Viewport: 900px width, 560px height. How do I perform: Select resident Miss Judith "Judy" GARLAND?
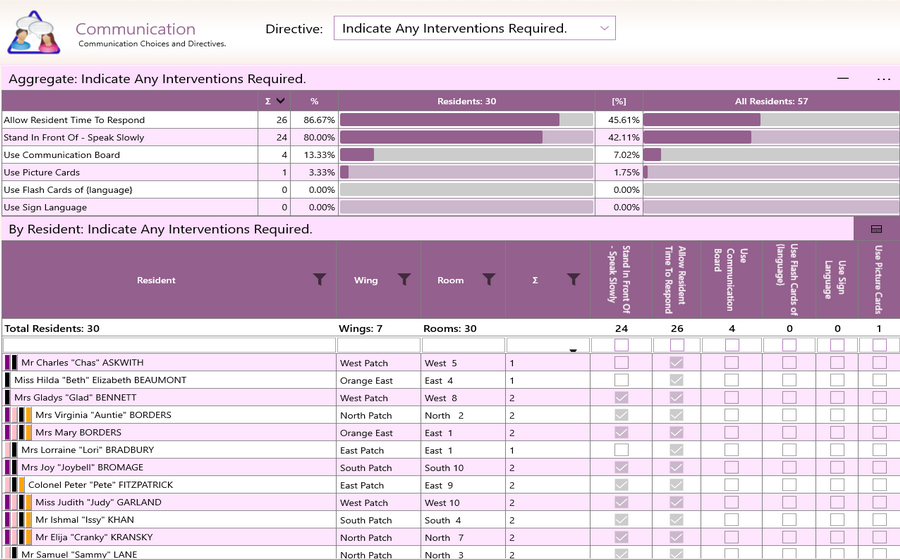pyautogui.click(x=98, y=502)
